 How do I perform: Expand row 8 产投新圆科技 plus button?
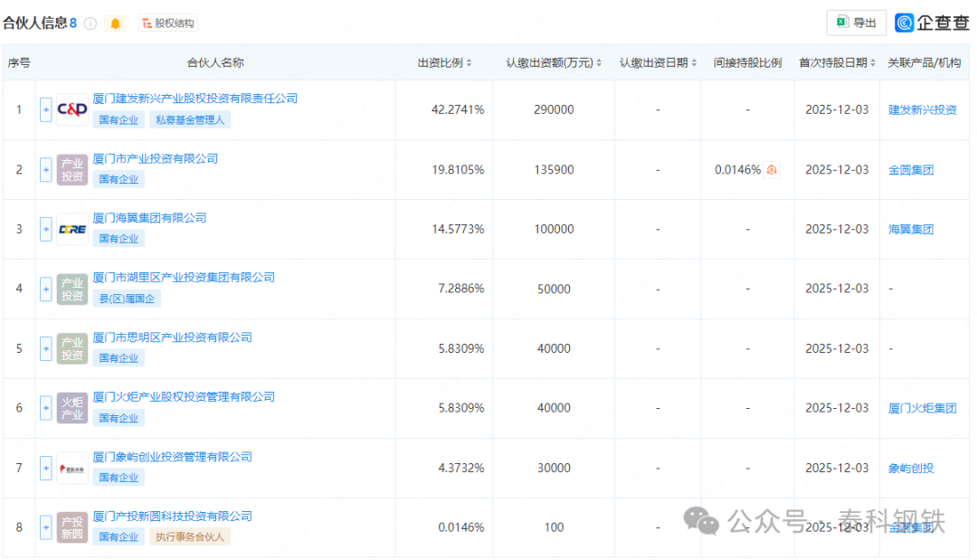click(x=45, y=527)
